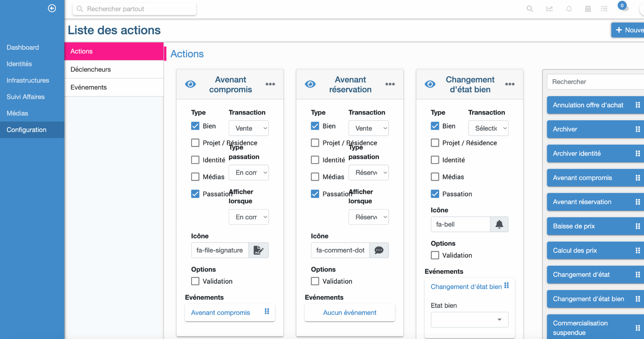Open the calendar icon in top bar
Viewport: 644px width, 339px height.
pyautogui.click(x=588, y=9)
